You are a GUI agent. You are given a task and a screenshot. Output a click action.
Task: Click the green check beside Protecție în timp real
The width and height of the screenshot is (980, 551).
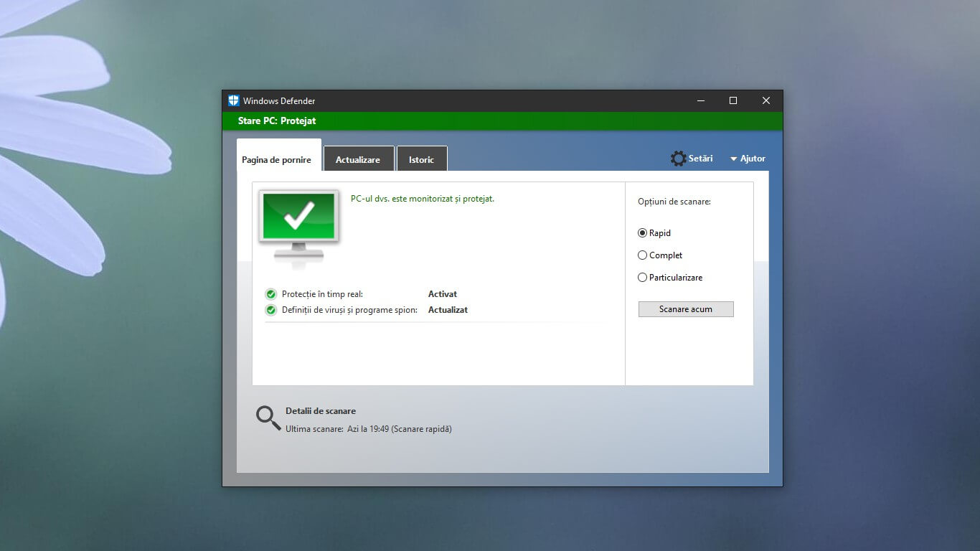coord(270,294)
